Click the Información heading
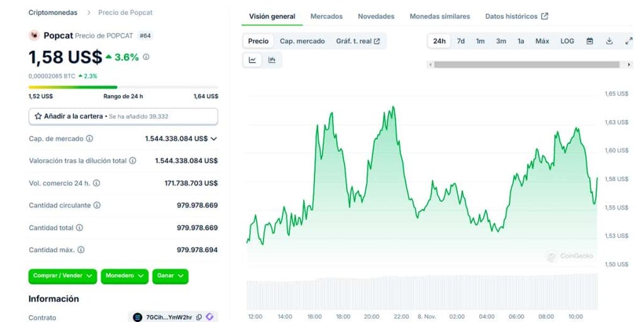Image resolution: width=644 pixels, height=322 pixels. (53, 299)
